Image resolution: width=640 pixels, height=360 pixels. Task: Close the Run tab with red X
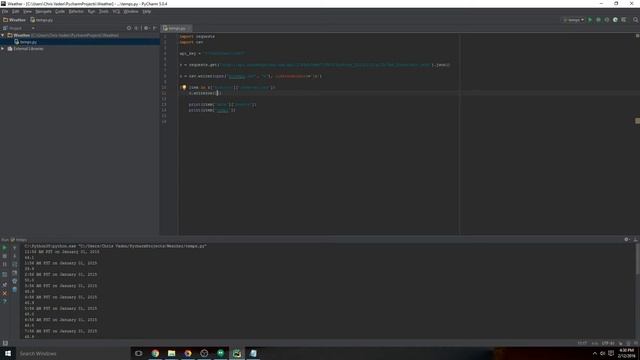click(x=4, y=293)
